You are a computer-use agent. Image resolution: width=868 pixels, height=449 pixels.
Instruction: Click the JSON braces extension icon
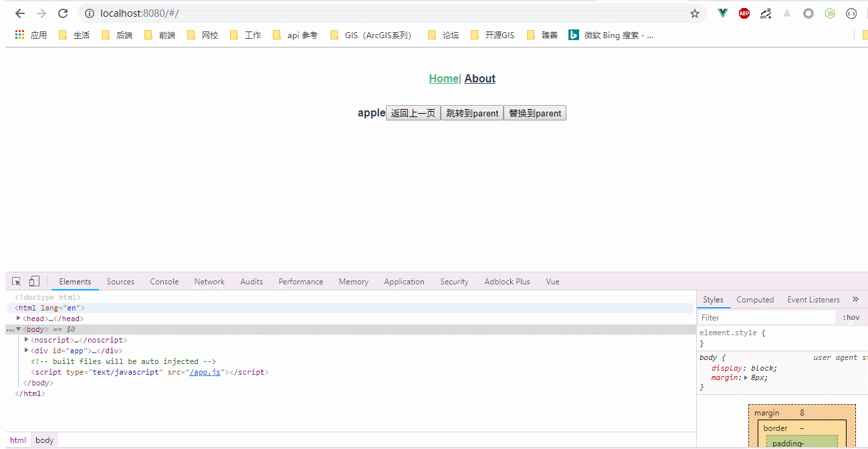[x=851, y=13]
